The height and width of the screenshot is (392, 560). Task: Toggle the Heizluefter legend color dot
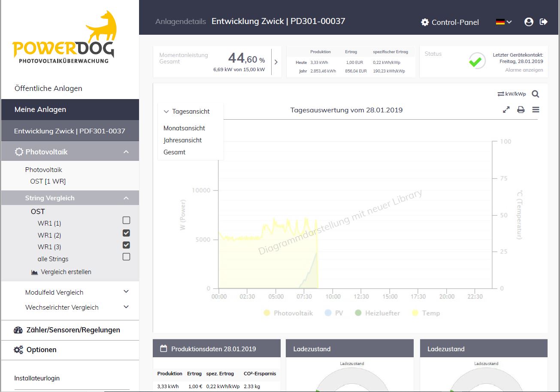click(x=358, y=313)
